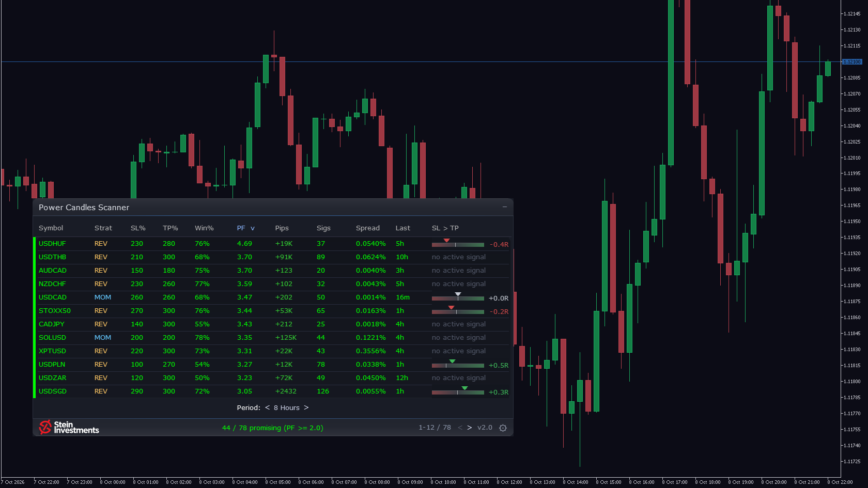
Task: Sort table by PF column
Action: pyautogui.click(x=245, y=228)
